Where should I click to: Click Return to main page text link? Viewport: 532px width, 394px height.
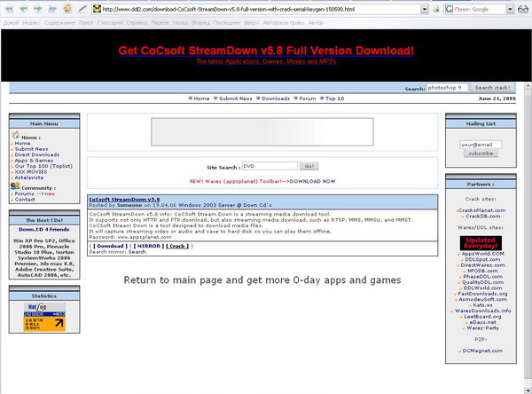(262, 280)
